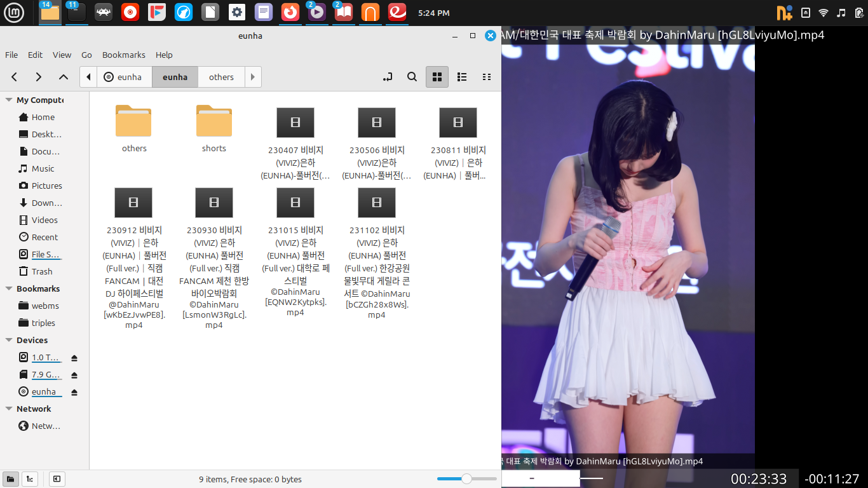Collapse the My Computer sidebar section
868x488 pixels.
click(9, 100)
